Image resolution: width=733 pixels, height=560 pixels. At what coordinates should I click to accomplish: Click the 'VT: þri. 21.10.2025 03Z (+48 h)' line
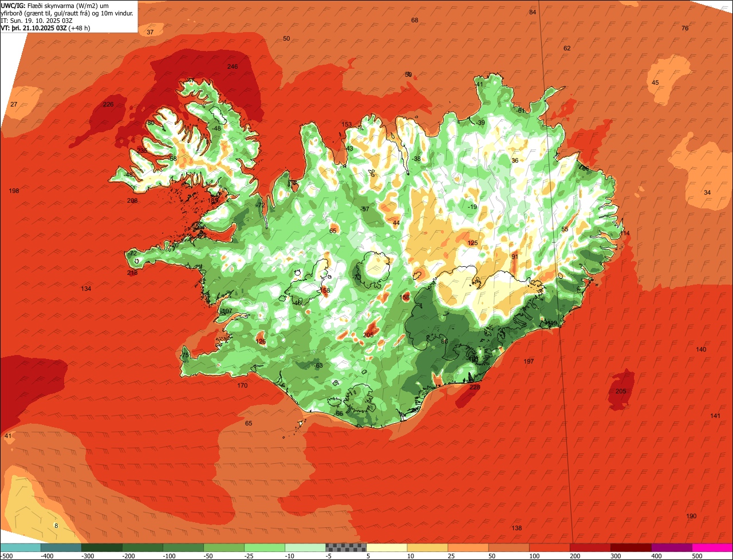pyautogui.click(x=45, y=27)
